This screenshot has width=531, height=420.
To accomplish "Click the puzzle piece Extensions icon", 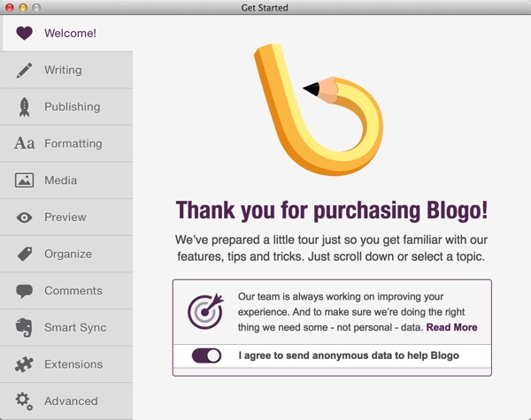I will (25, 364).
